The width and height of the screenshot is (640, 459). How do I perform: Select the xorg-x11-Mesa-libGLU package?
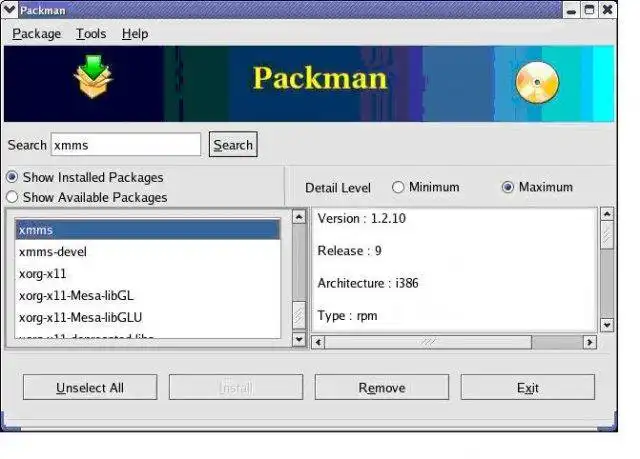coord(148,317)
